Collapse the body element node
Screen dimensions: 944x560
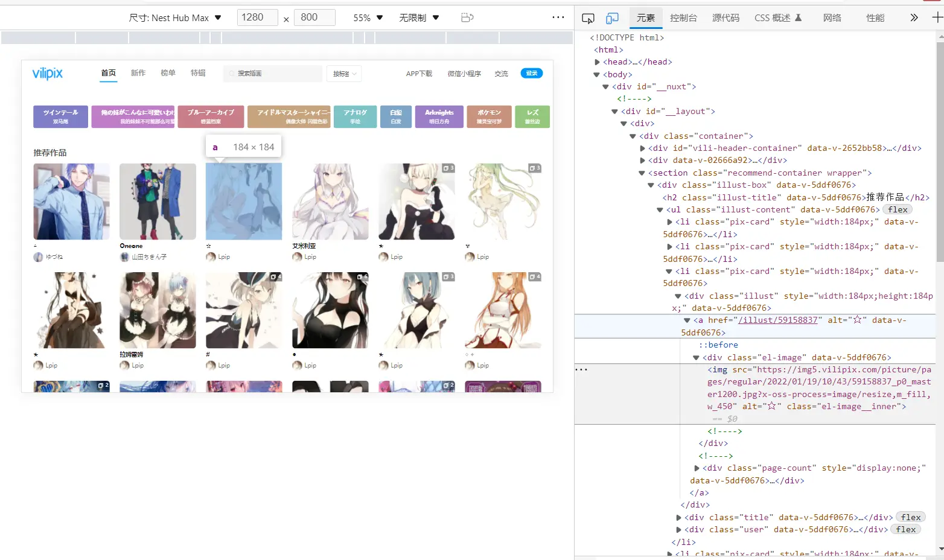596,75
